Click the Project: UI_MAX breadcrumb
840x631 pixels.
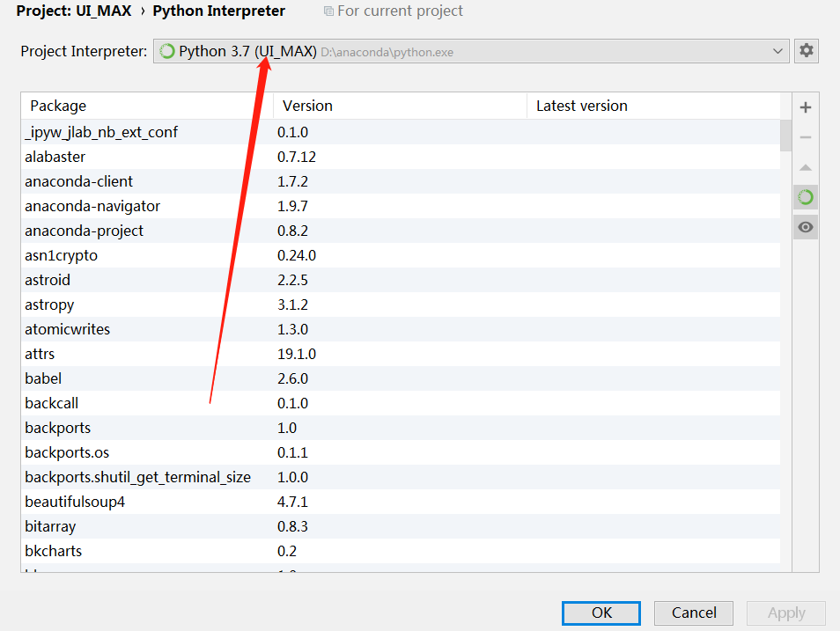[x=74, y=11]
